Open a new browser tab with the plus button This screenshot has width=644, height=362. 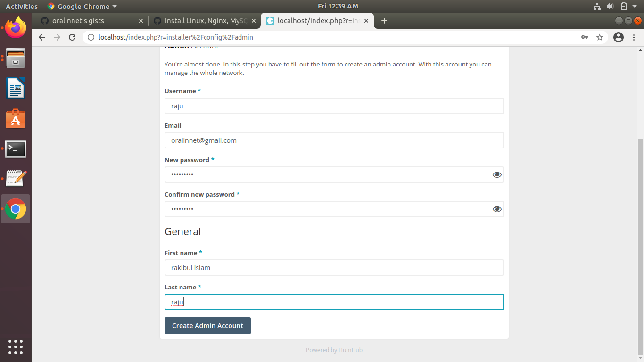[384, 21]
